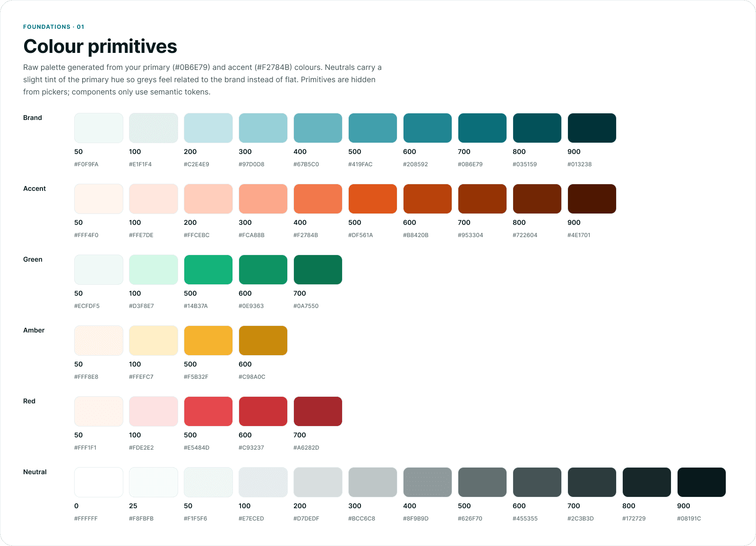Select the Green 500 swatch #14B37A
Viewport: 756px width, 546px height.
pyautogui.click(x=208, y=270)
